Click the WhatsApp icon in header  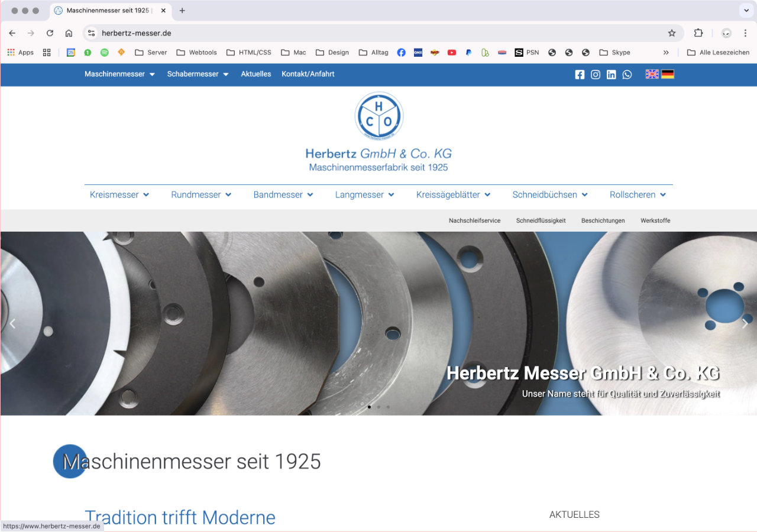pyautogui.click(x=627, y=74)
